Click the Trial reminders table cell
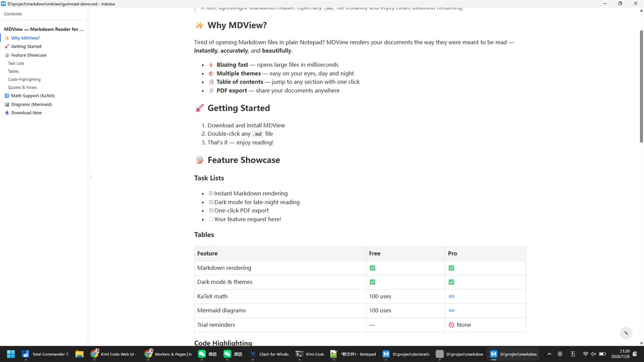 [x=280, y=325]
